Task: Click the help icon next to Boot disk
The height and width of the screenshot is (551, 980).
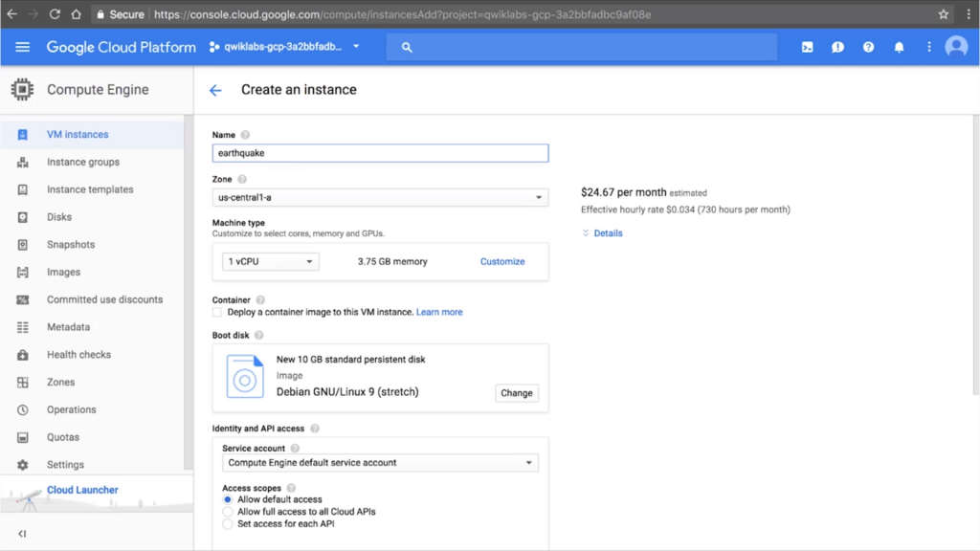Action: tap(258, 336)
